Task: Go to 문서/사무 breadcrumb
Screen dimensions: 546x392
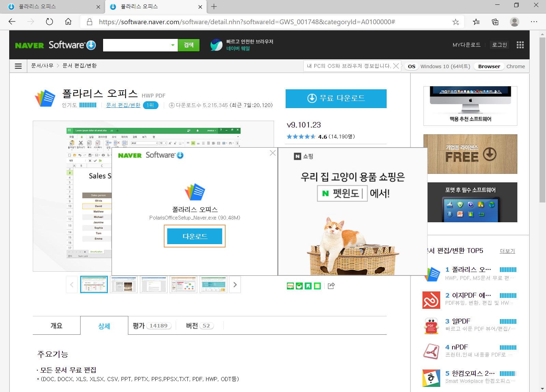Action: point(42,66)
